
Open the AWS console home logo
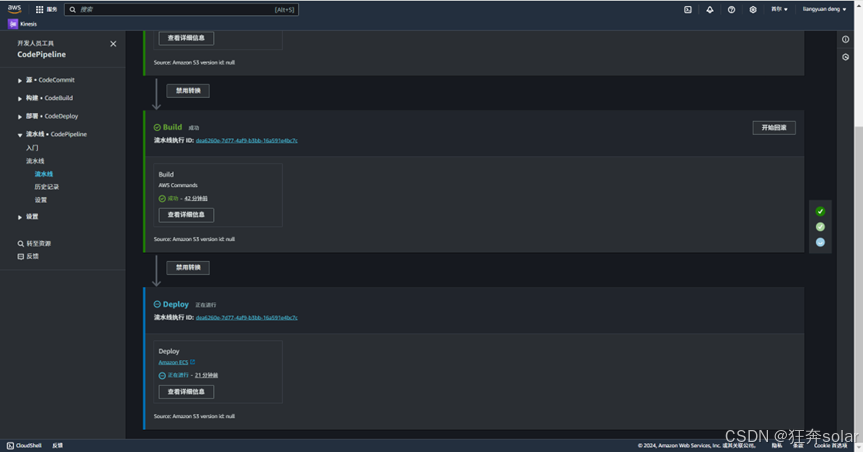[x=14, y=9]
